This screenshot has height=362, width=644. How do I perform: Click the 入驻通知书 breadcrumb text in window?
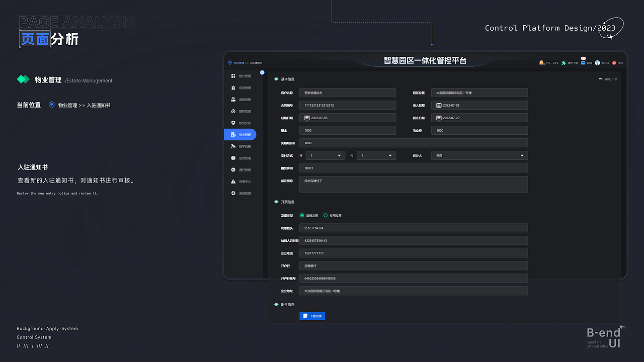click(x=256, y=63)
